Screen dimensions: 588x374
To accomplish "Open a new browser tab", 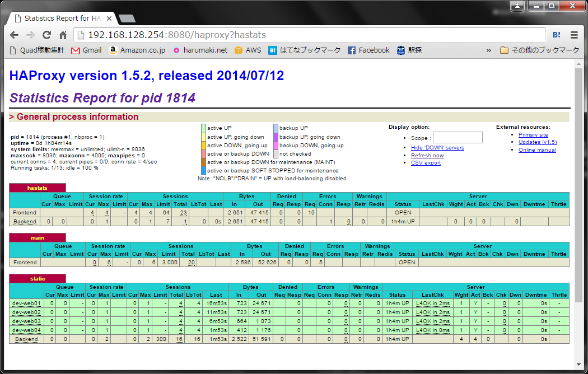I will [x=127, y=18].
